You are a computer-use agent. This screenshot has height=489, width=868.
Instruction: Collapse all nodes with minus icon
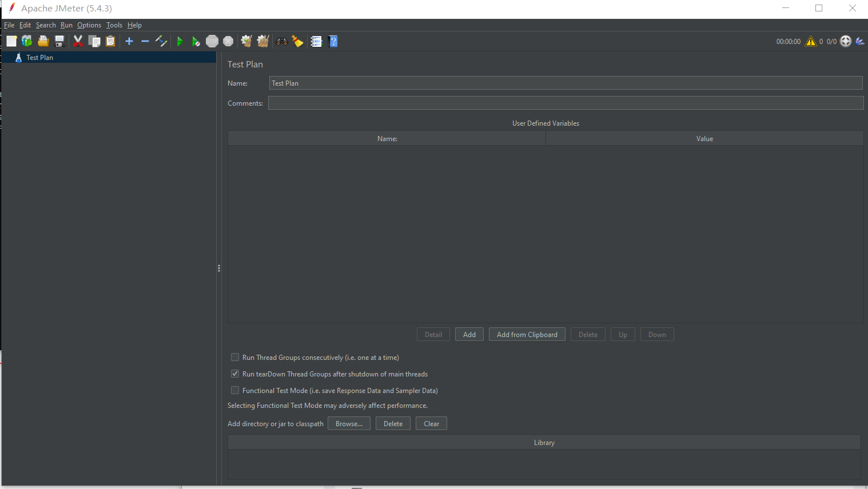coord(145,41)
